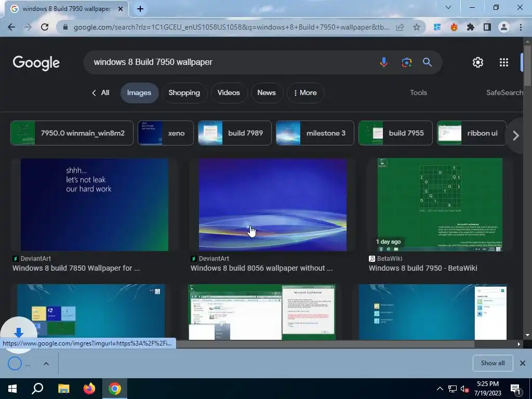Start voice search with microphone icon
Screen dimensions: 532x399
[x=384, y=62]
